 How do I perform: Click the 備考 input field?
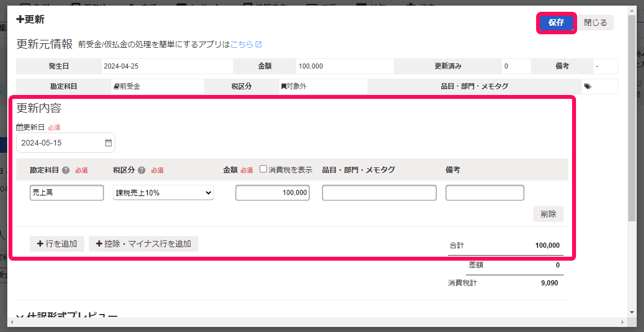pos(484,193)
